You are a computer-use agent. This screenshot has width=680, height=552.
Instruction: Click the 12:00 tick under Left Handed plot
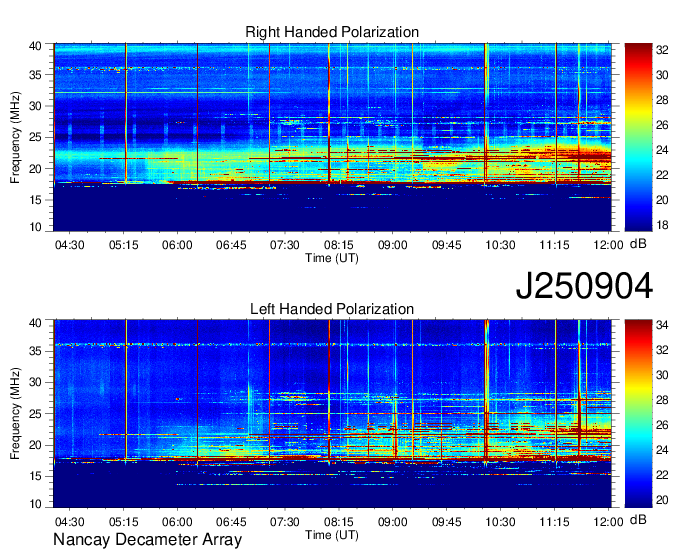pyautogui.click(x=608, y=522)
